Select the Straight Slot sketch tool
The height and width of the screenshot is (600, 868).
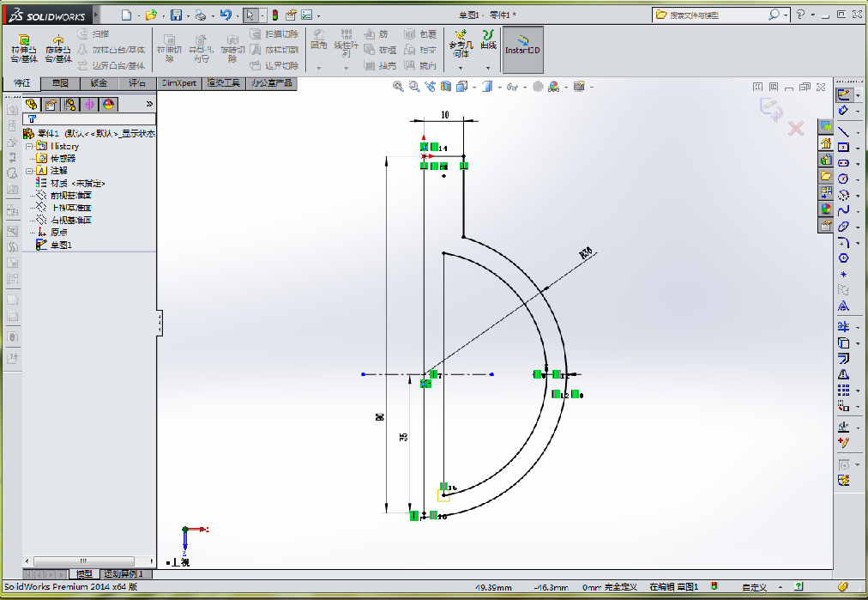(843, 163)
